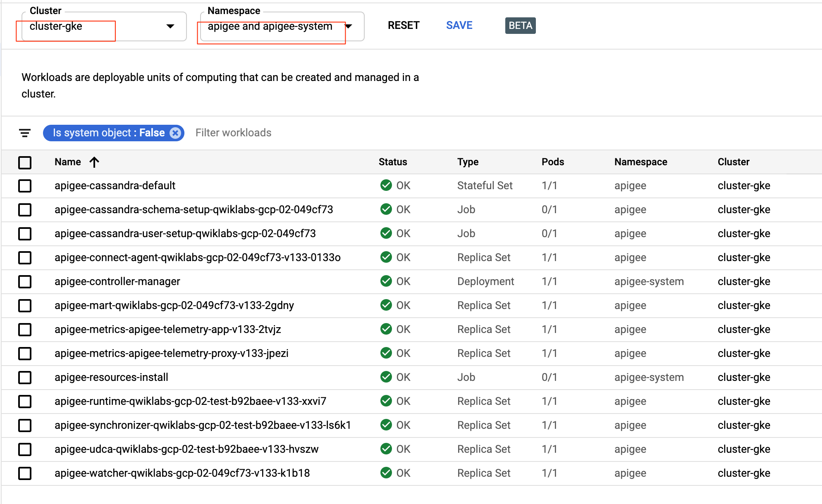
Task: Click 'apigee-system' namespace in resources-install row
Action: (649, 377)
